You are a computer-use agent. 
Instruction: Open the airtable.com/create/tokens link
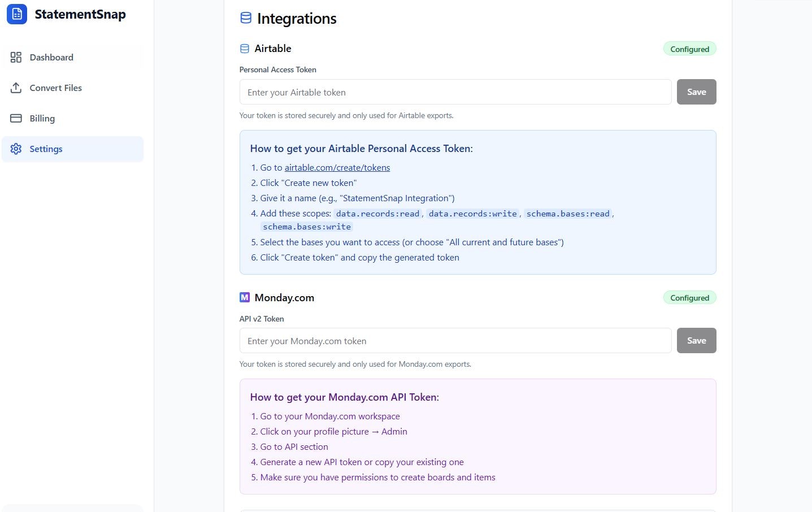click(x=337, y=168)
